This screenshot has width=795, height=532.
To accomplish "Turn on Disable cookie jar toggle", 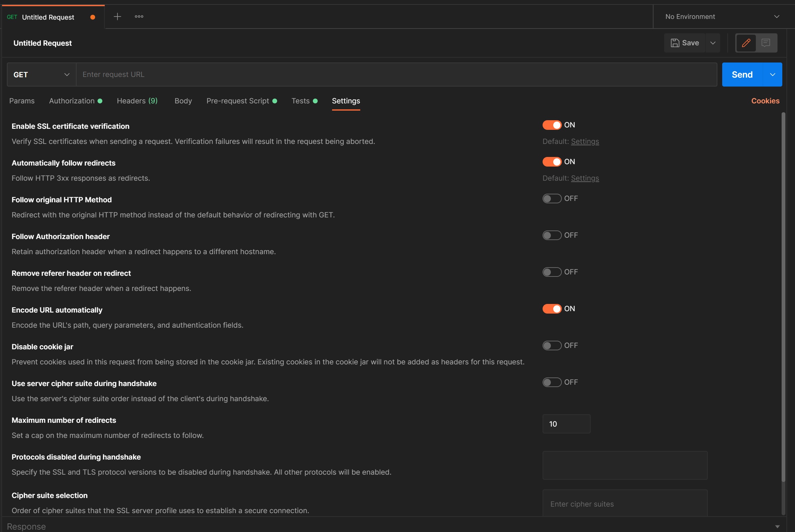I will (x=552, y=346).
